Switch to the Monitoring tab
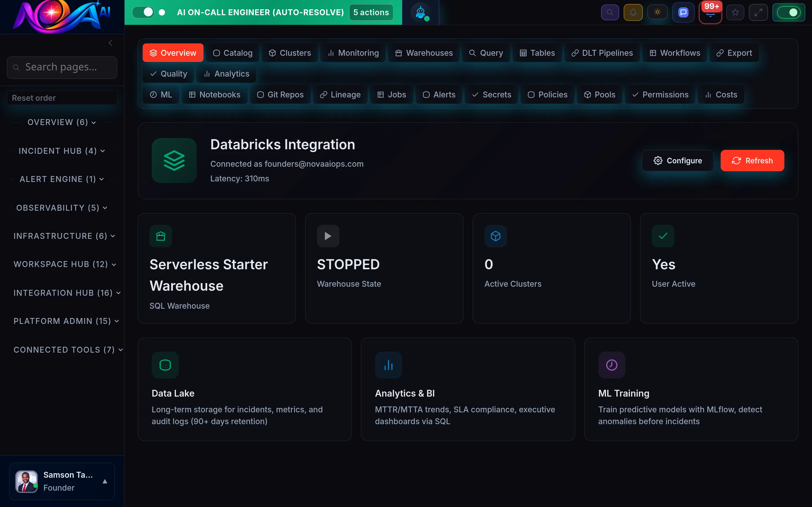 (x=353, y=53)
